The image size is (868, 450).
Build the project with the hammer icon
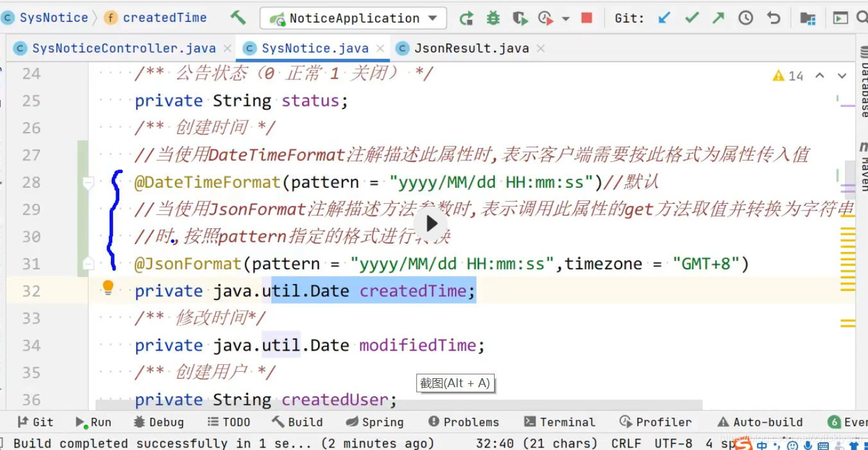pos(238,17)
